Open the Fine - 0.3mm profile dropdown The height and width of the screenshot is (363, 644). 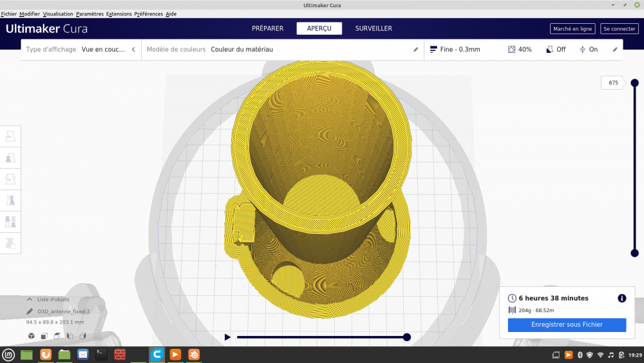[455, 50]
